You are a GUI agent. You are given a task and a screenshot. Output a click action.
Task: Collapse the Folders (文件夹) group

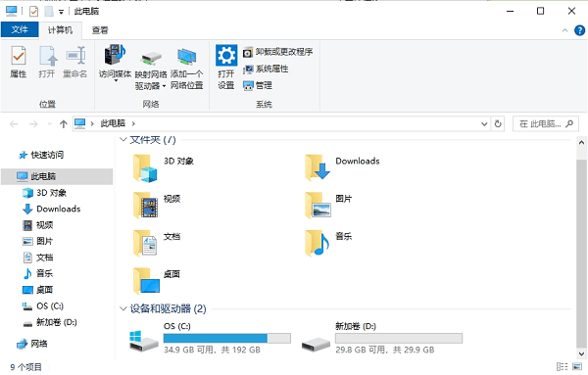122,140
